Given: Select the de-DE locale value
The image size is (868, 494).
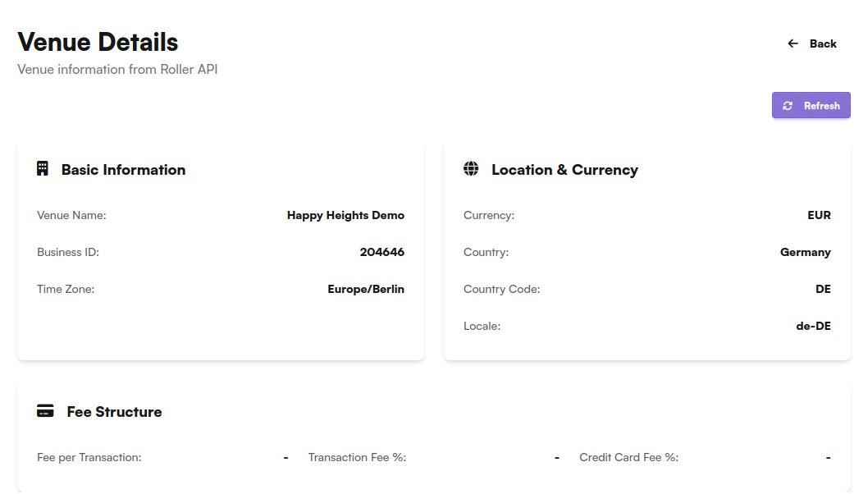Looking at the screenshot, I should [x=813, y=326].
